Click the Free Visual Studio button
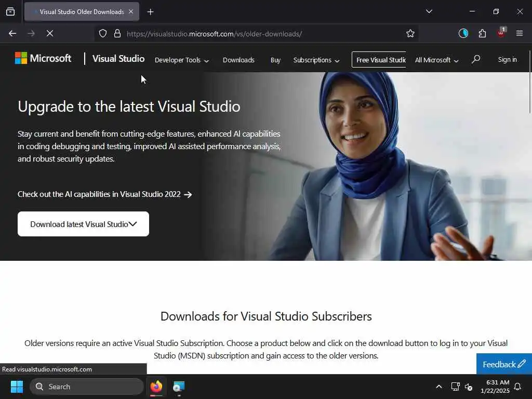Image resolution: width=532 pixels, height=399 pixels. tap(379, 60)
